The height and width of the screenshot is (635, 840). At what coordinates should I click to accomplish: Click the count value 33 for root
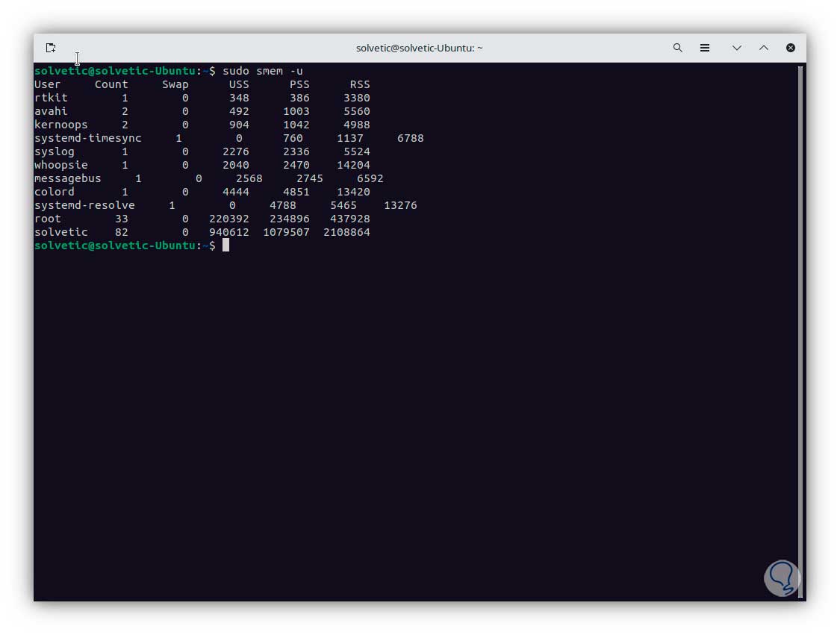tap(122, 219)
